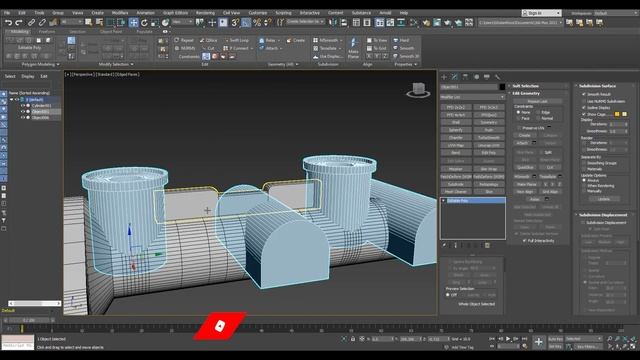Image resolution: width=640 pixels, height=360 pixels.
Task: Open the Rendering menu
Action: click(205, 13)
